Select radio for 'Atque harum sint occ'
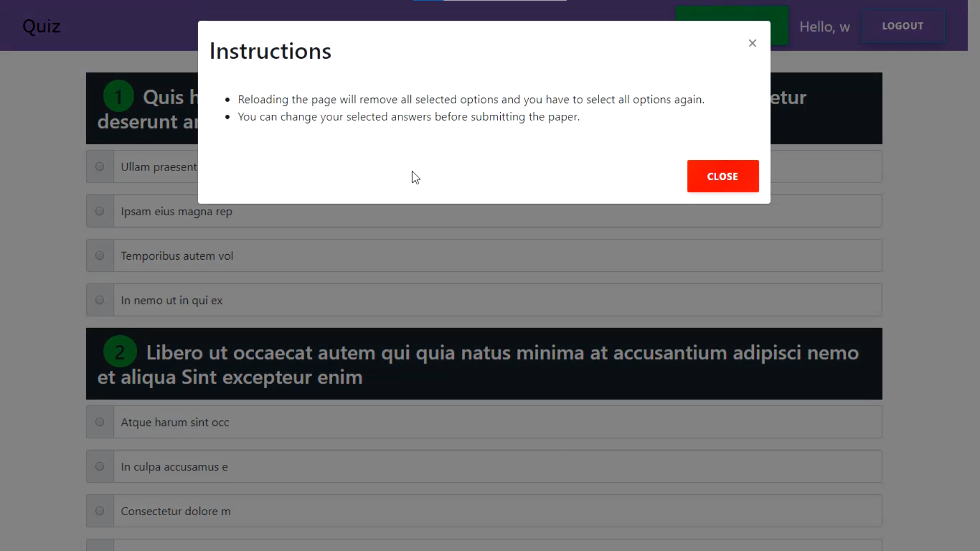This screenshot has height=551, width=980. tap(100, 422)
